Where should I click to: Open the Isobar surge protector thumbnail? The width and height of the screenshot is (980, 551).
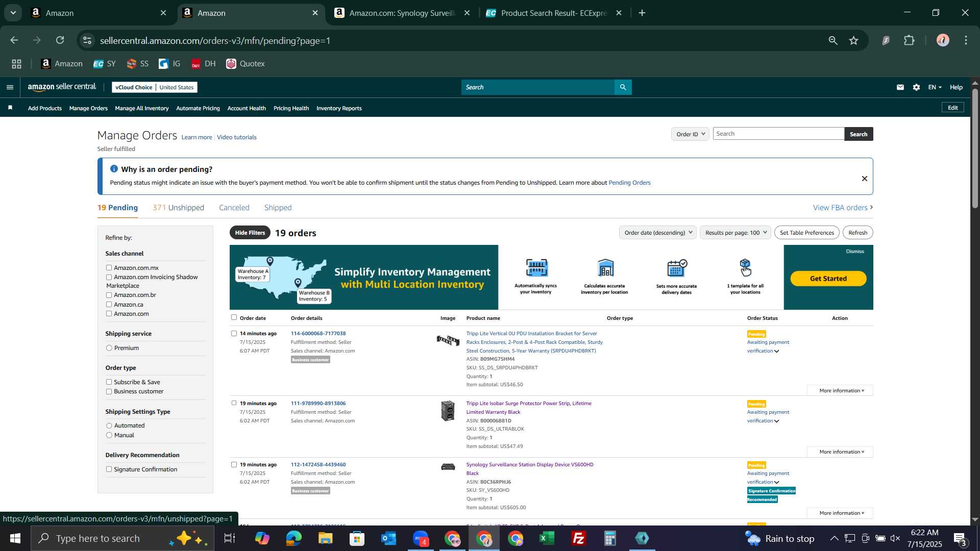tap(448, 411)
